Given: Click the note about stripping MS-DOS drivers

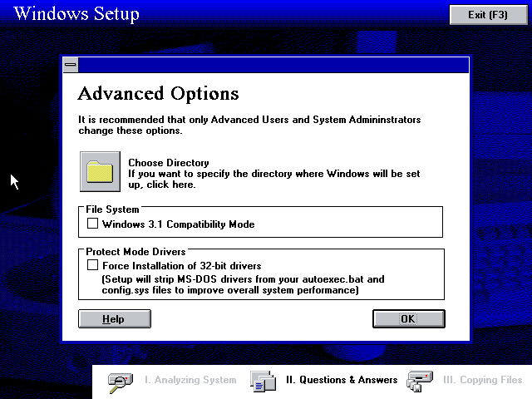Looking at the screenshot, I should (x=244, y=284).
